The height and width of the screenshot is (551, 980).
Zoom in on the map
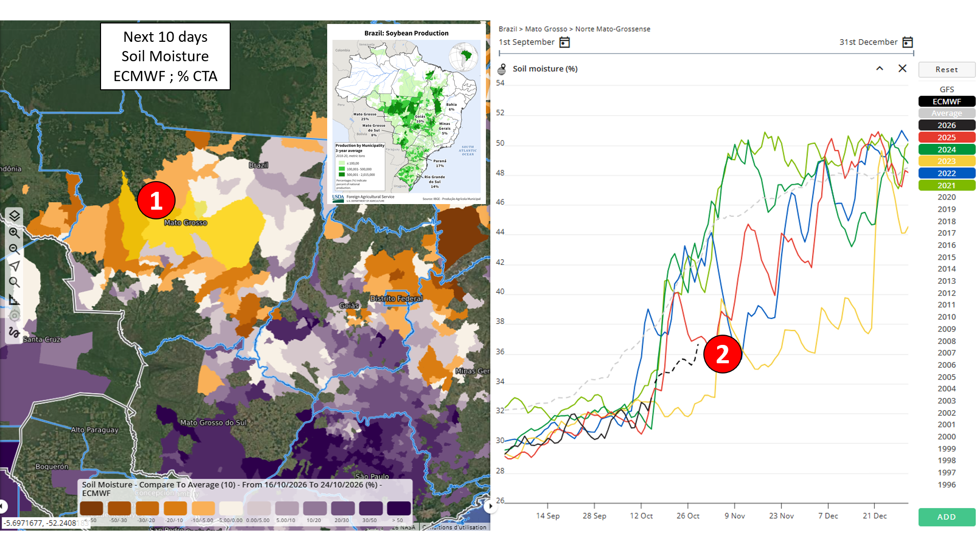[x=14, y=233]
